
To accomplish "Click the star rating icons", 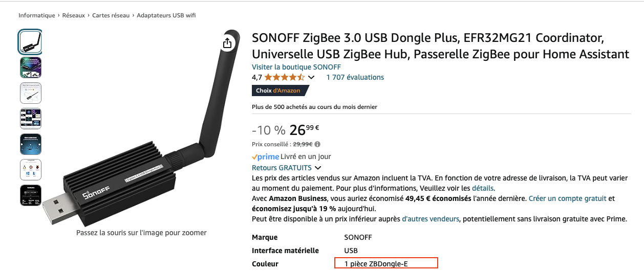I will (x=285, y=78).
